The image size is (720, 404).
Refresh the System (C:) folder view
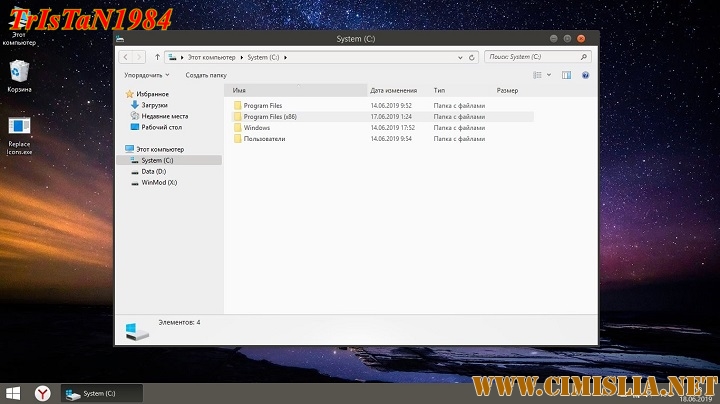(x=472, y=57)
